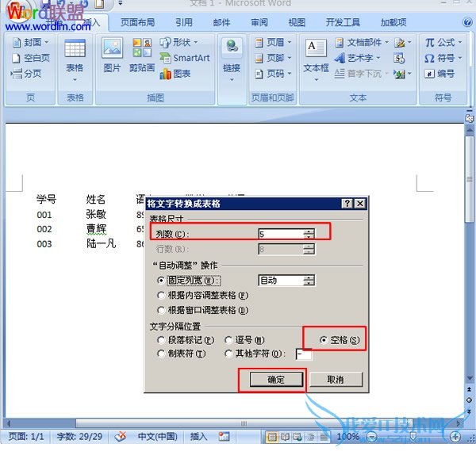The image size is (476, 451).
Task: Insert a page break with 分页
Action: [x=26, y=74]
